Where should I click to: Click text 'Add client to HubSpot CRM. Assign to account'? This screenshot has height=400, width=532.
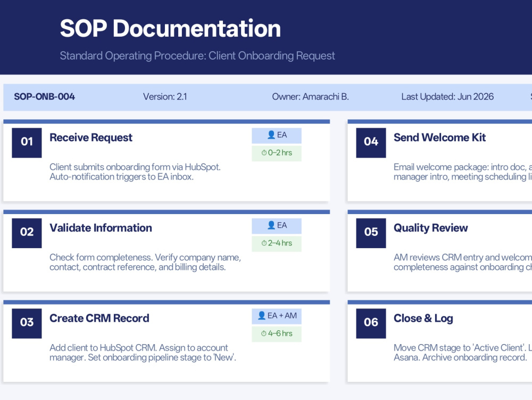point(139,348)
